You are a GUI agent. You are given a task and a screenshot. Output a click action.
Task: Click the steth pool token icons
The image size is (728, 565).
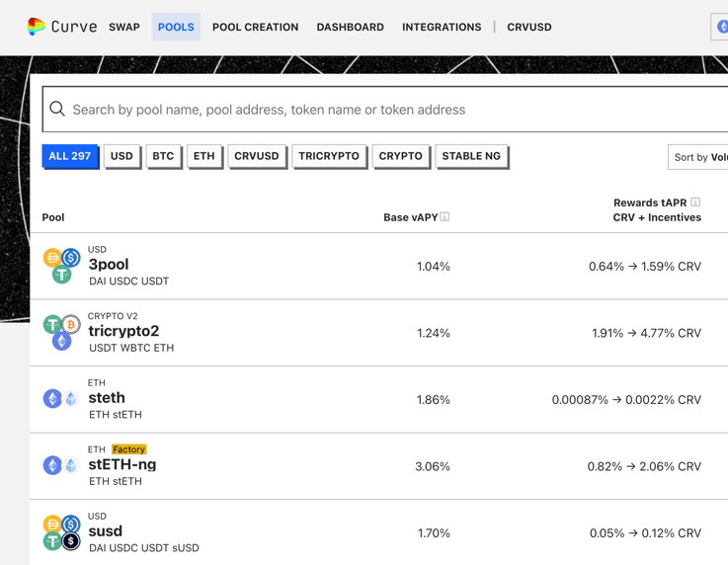pyautogui.click(x=61, y=399)
